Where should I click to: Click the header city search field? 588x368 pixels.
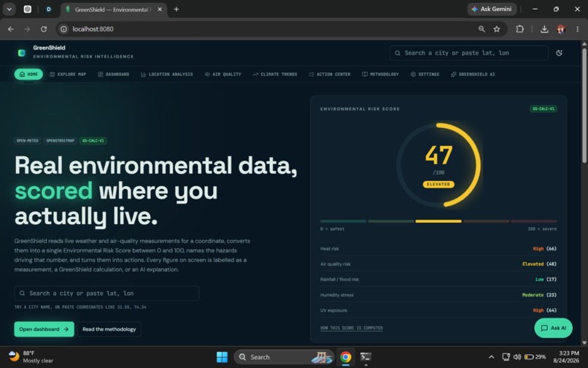[469, 53]
